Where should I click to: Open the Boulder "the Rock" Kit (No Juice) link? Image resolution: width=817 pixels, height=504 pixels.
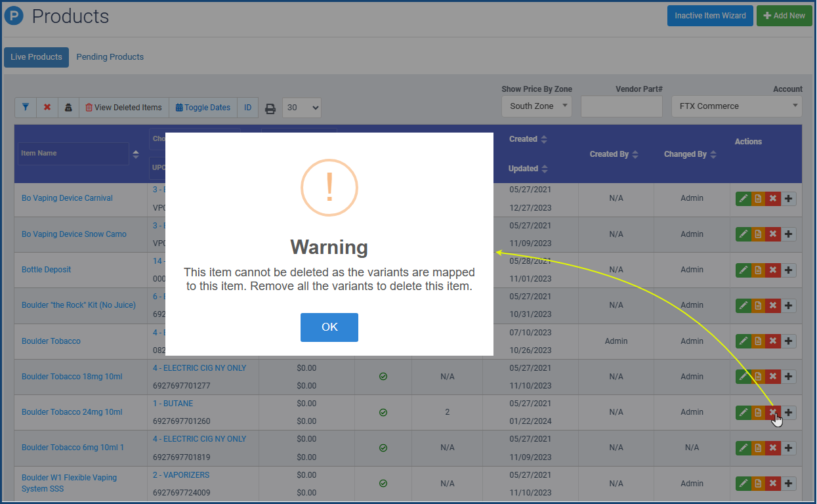pyautogui.click(x=79, y=305)
